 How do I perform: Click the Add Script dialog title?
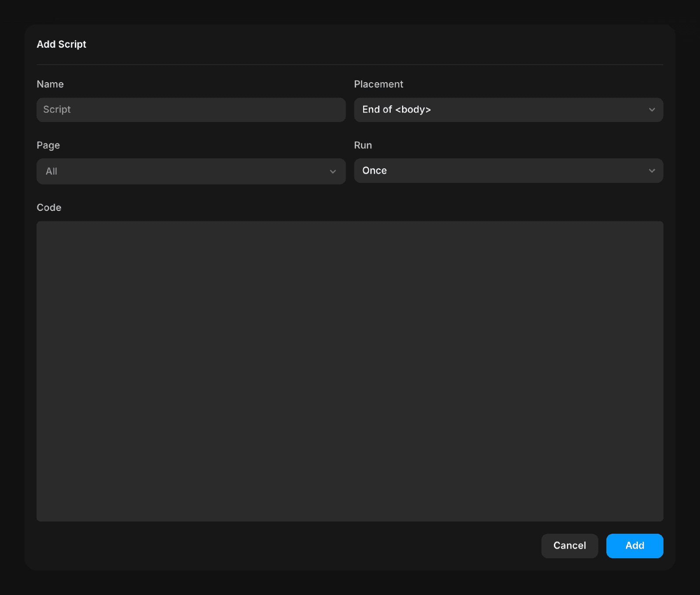[x=61, y=44]
